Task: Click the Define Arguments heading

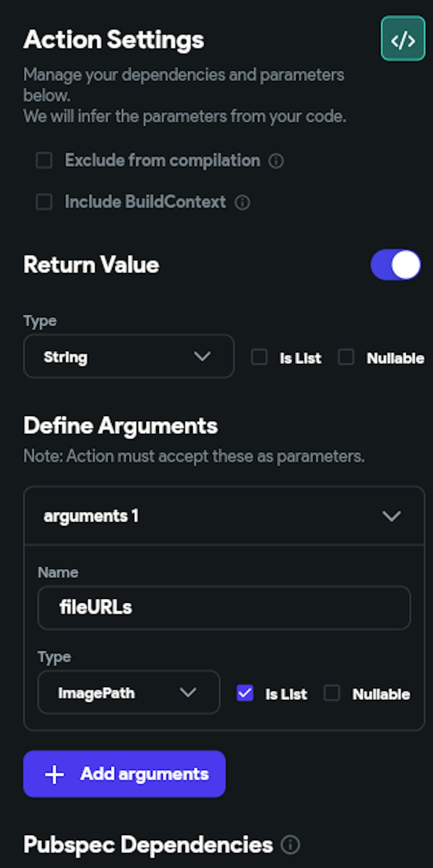Action: tap(121, 426)
